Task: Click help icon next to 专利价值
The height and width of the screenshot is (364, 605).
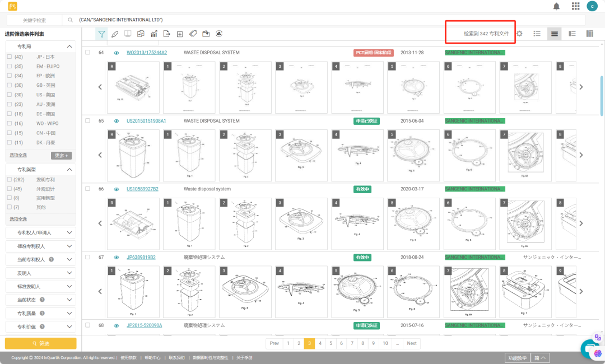Action: (42, 326)
